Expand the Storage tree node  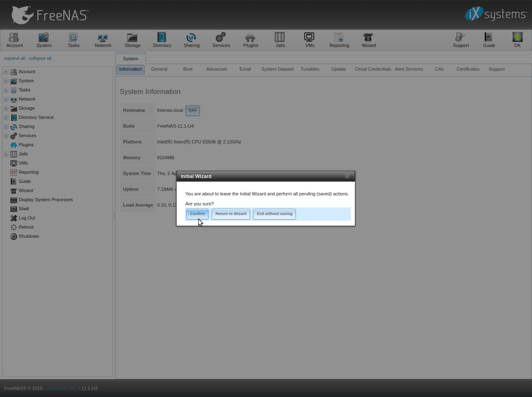pyautogui.click(x=6, y=108)
